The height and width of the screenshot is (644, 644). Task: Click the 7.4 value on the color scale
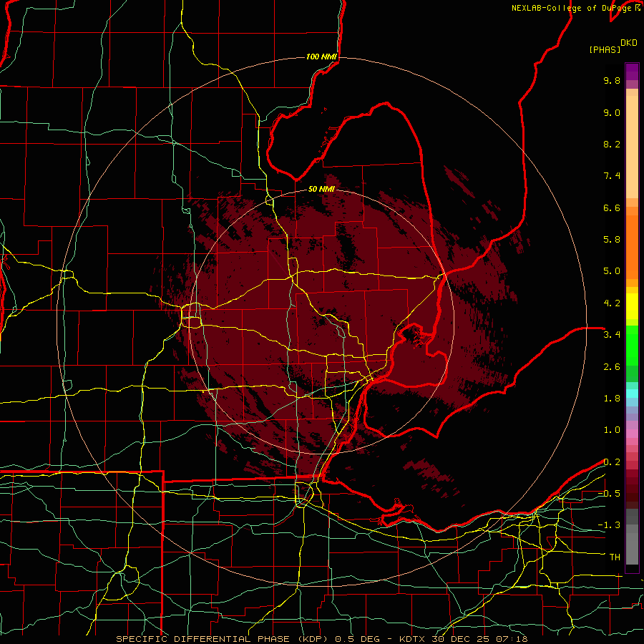click(x=612, y=176)
